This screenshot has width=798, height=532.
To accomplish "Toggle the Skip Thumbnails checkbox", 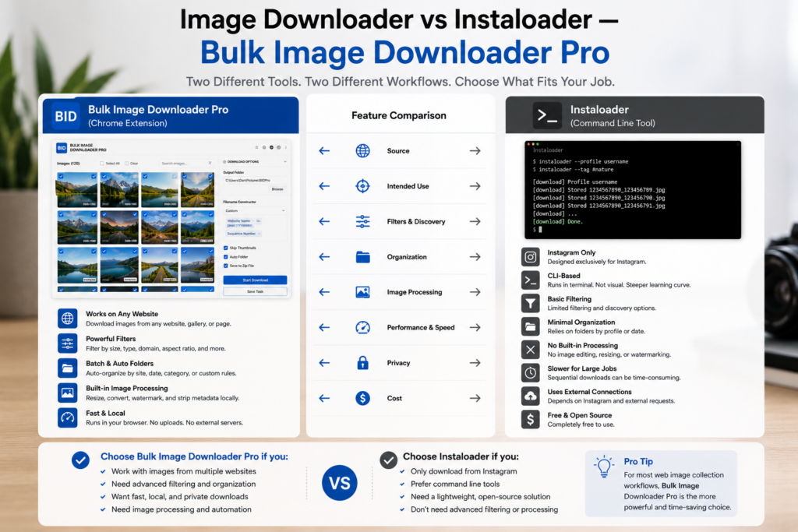I will (225, 248).
